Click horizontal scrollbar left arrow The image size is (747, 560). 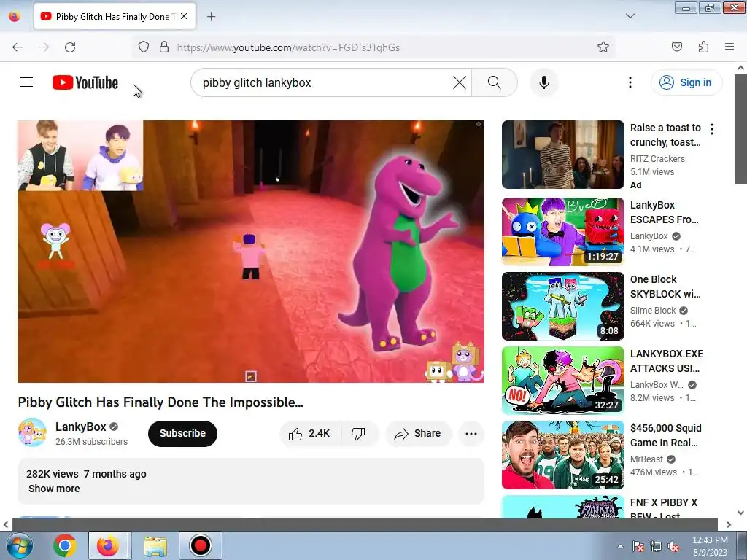pyautogui.click(x=6, y=524)
